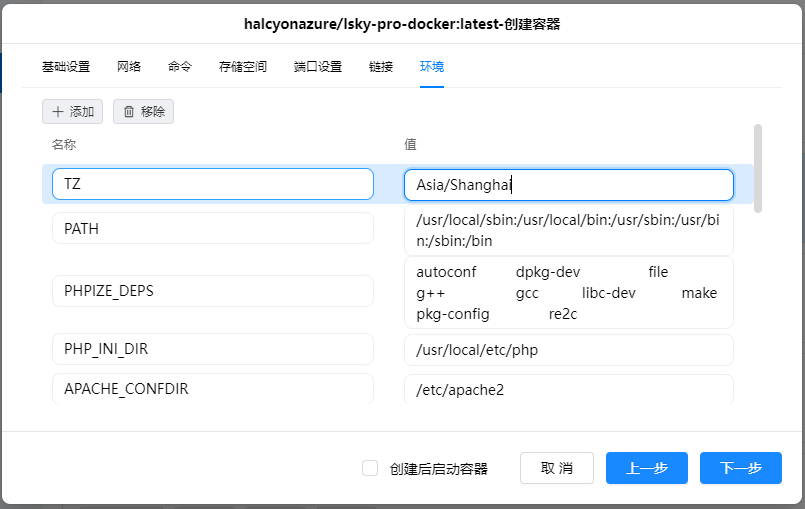This screenshot has height=509, width=805.
Task: Click the /usr/local/etc/php value field
Action: click(x=568, y=350)
